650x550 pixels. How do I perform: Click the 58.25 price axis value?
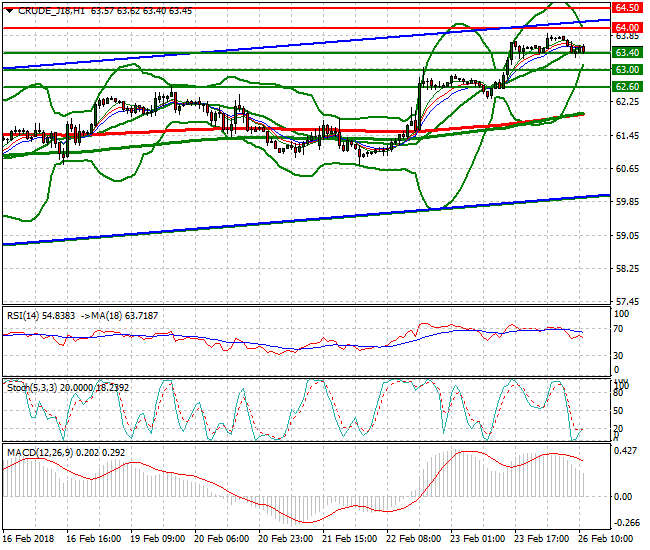point(627,269)
